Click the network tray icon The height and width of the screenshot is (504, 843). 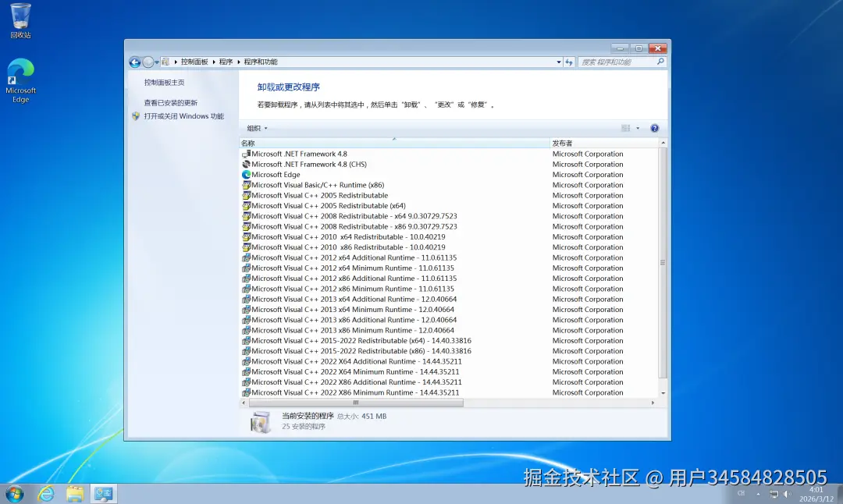[x=774, y=494]
